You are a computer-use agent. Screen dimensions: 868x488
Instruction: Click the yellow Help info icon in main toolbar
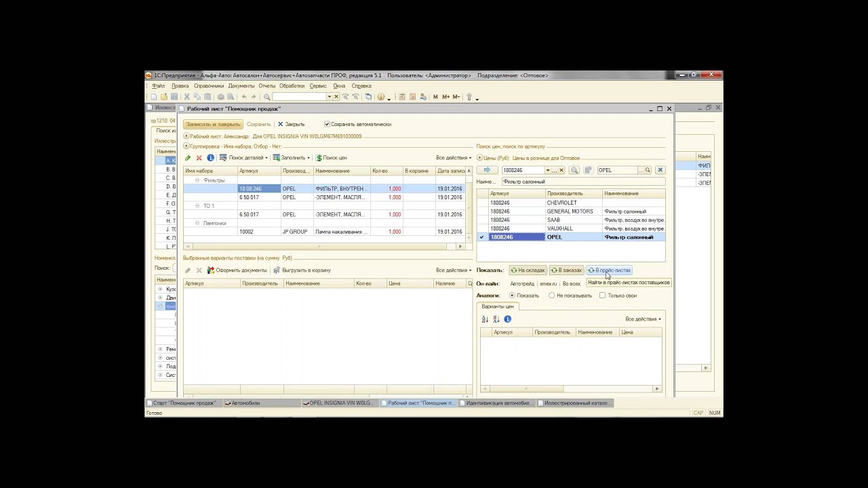tap(381, 97)
